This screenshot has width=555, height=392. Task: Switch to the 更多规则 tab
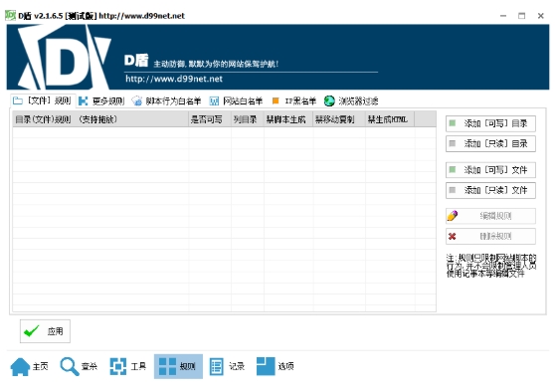pyautogui.click(x=101, y=101)
